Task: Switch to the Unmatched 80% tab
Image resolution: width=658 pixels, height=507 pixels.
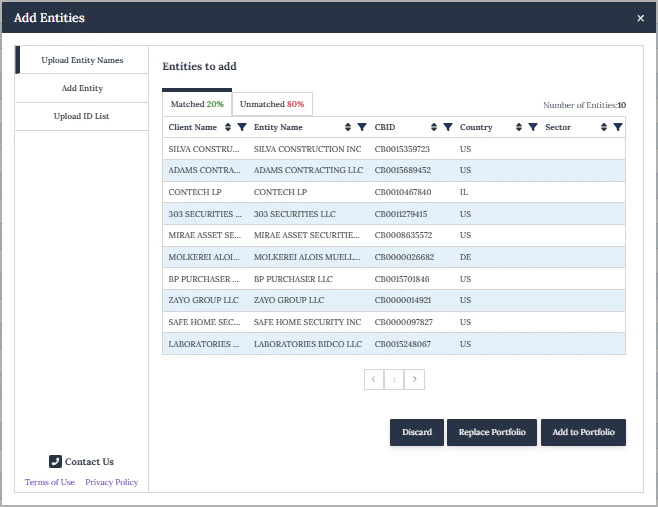Action: coord(272,104)
